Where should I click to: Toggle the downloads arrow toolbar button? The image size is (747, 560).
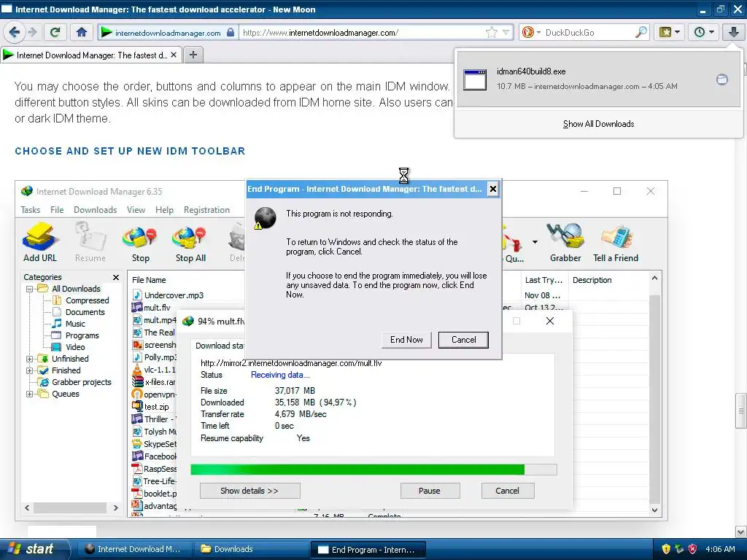pyautogui.click(x=733, y=32)
